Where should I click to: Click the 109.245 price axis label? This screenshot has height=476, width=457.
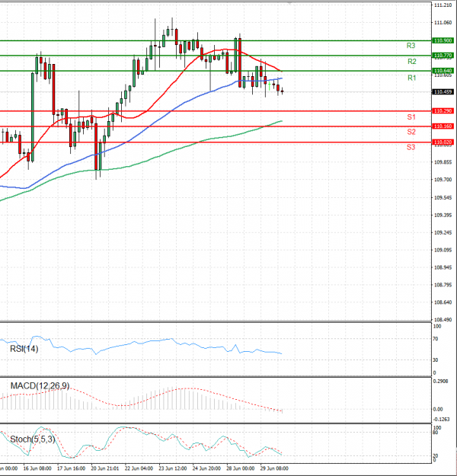443,232
